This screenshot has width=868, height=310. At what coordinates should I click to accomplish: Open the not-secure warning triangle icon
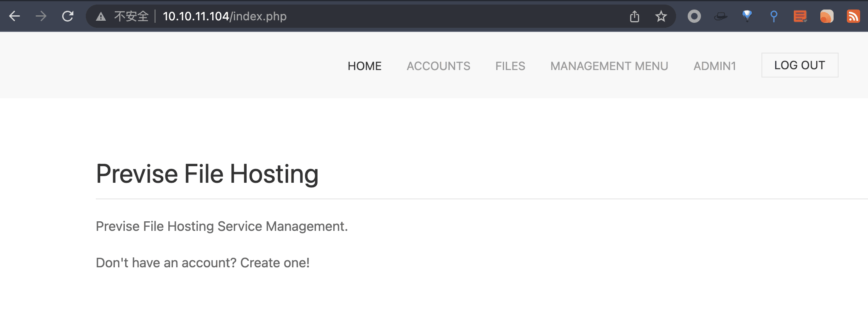(101, 17)
